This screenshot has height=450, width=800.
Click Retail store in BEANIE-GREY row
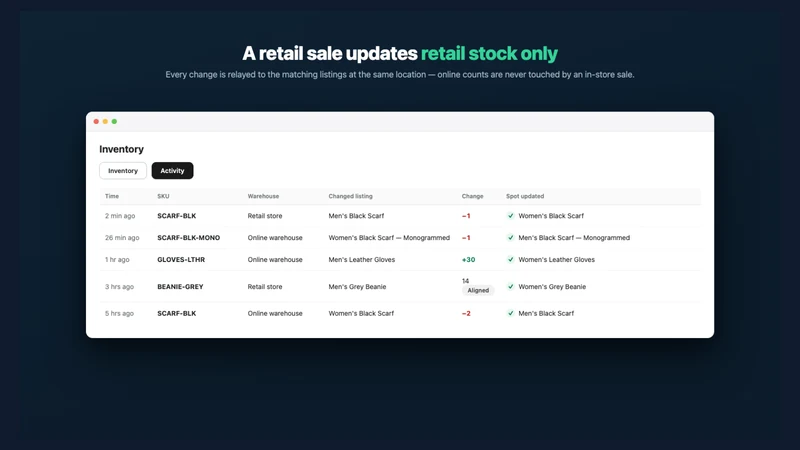[265, 287]
